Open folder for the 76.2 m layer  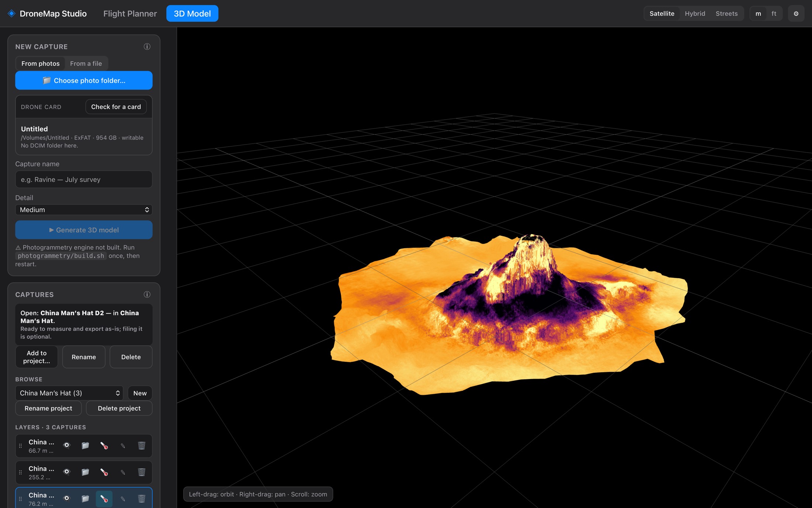(x=85, y=499)
